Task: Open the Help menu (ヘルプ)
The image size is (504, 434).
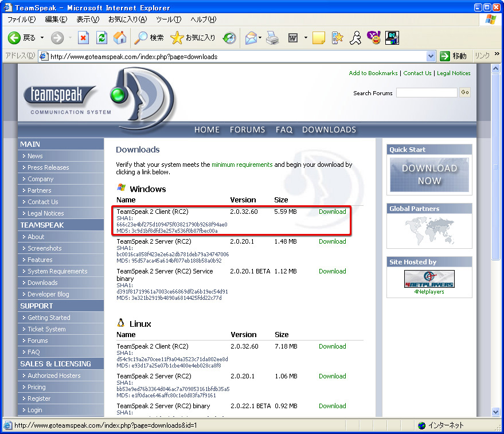Action: 204,19
